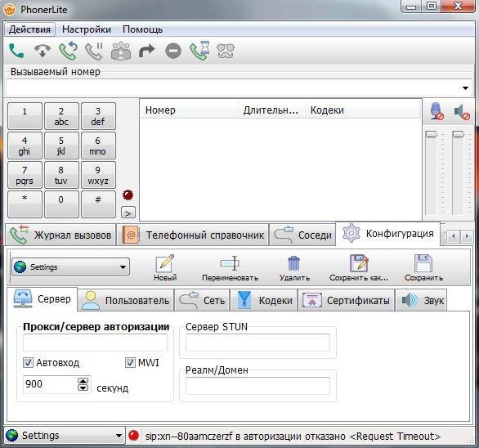The height and width of the screenshot is (448, 479).
Task: Click the microphone volume slider handle
Action: [x=431, y=134]
